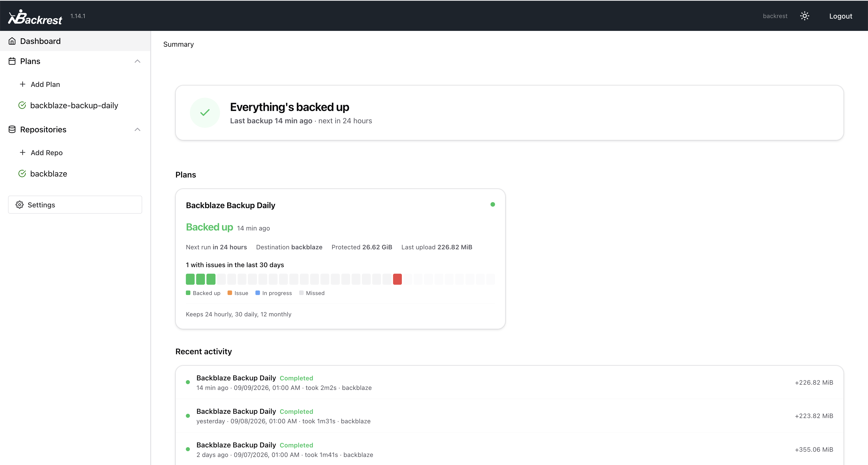Toggle light/dark theme sun icon
This screenshot has width=868, height=465.
pos(805,16)
